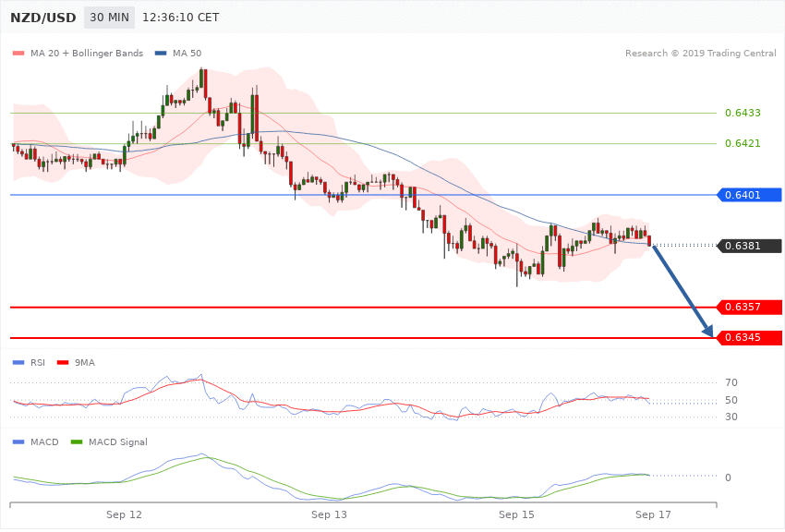Click the RSI blue legend swatch
The width and height of the screenshot is (785, 532).
(x=18, y=362)
